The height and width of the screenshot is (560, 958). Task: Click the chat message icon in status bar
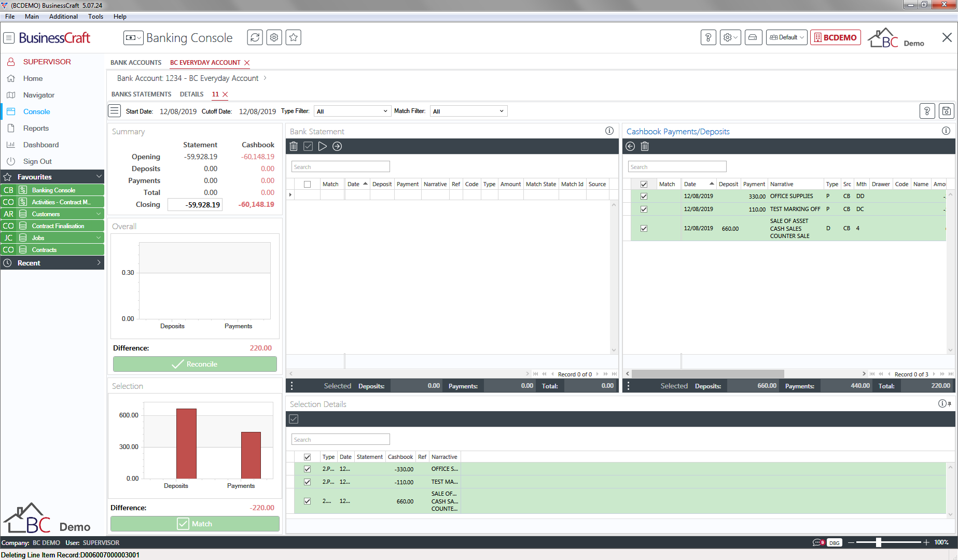point(818,542)
